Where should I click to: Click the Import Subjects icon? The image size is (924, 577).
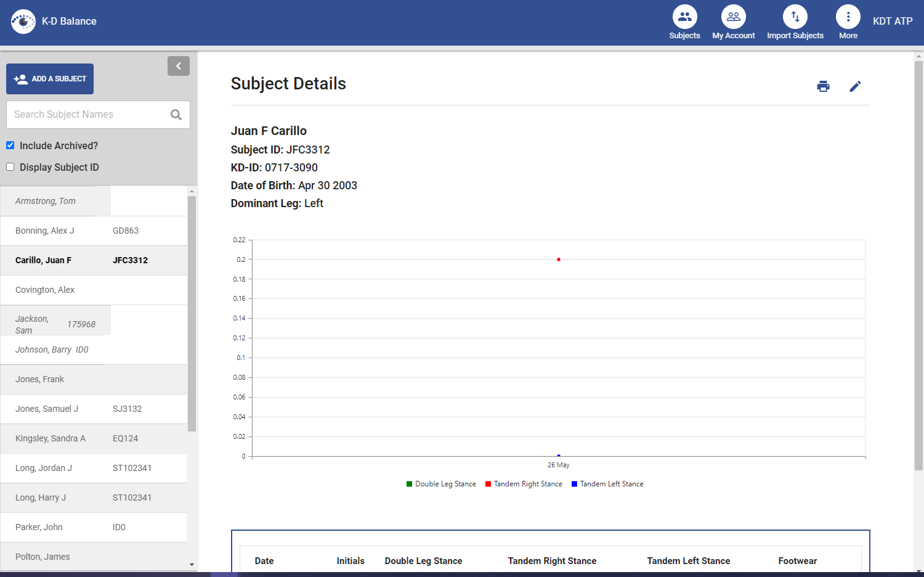[x=795, y=17]
